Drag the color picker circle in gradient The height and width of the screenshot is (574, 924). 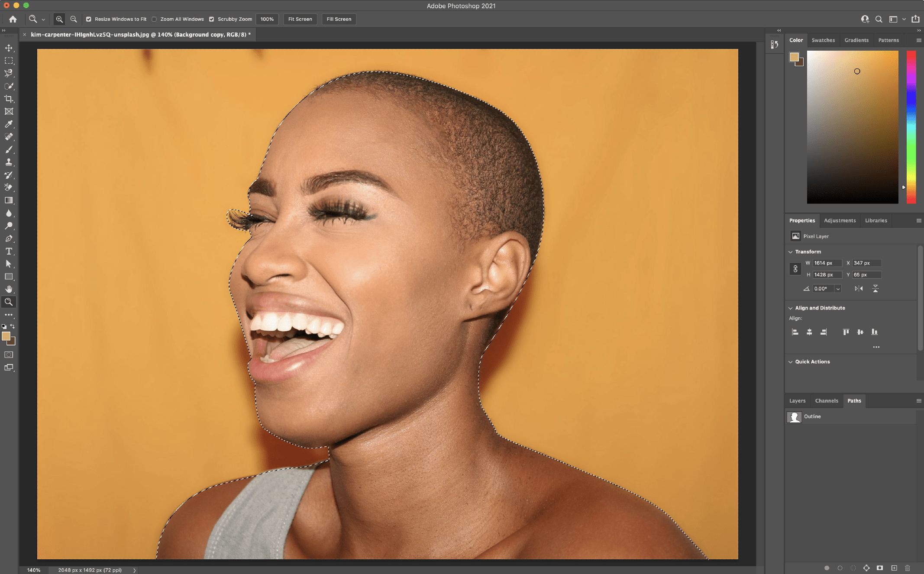[x=857, y=71]
